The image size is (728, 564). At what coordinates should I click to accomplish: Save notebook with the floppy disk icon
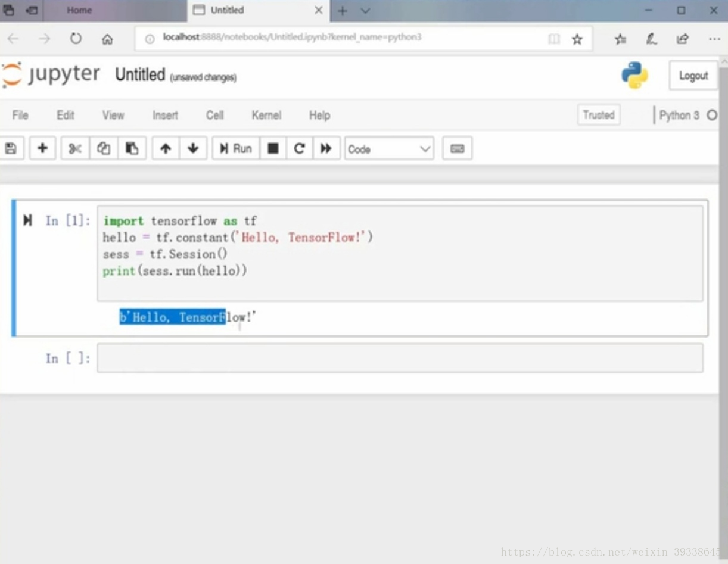[11, 149]
